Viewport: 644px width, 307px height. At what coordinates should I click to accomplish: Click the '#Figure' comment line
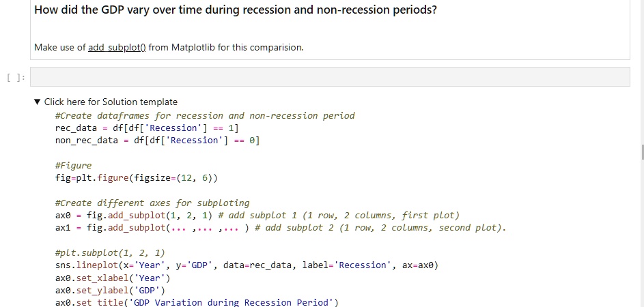pos(74,165)
